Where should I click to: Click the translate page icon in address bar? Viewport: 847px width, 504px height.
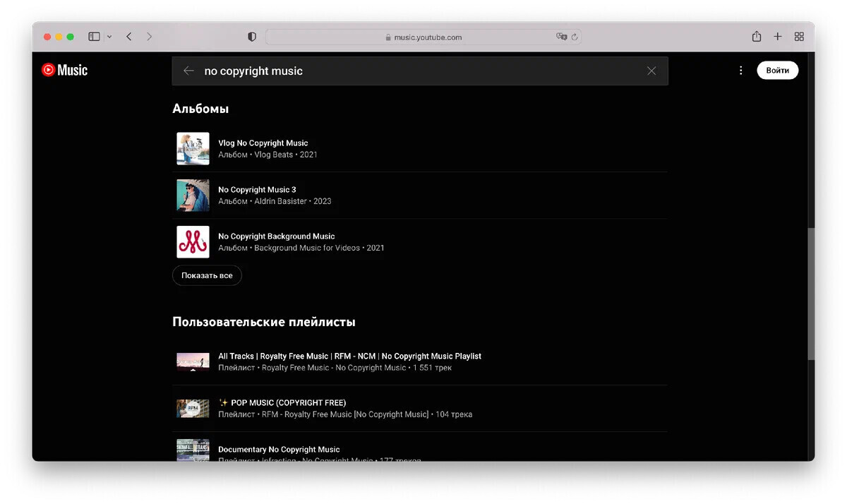click(561, 37)
